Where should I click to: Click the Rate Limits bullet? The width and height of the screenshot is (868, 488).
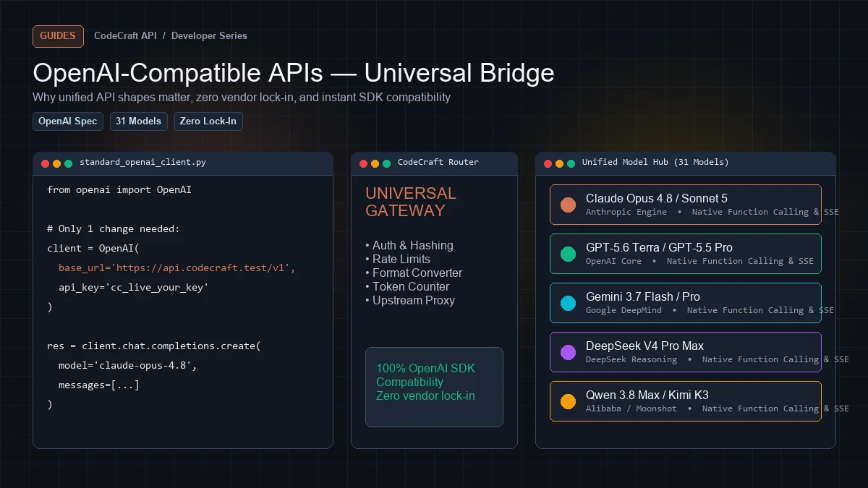pyautogui.click(x=398, y=260)
